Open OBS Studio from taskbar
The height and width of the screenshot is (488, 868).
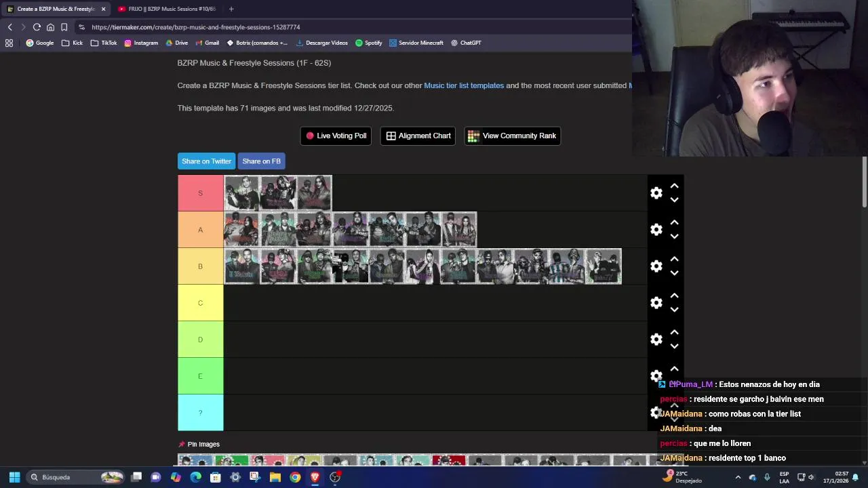(x=334, y=477)
